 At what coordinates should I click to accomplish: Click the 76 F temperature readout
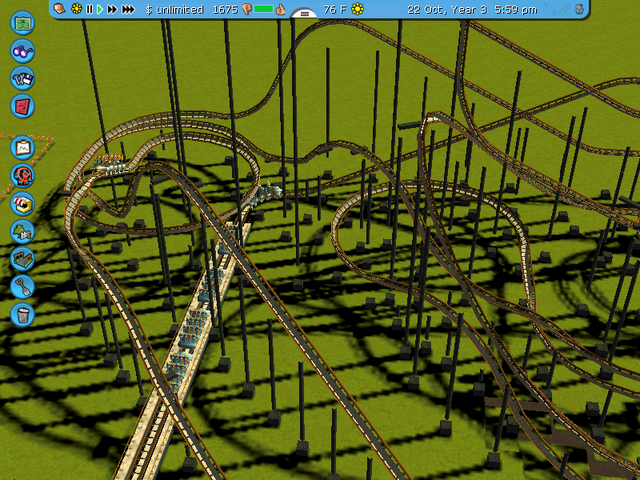tap(335, 9)
